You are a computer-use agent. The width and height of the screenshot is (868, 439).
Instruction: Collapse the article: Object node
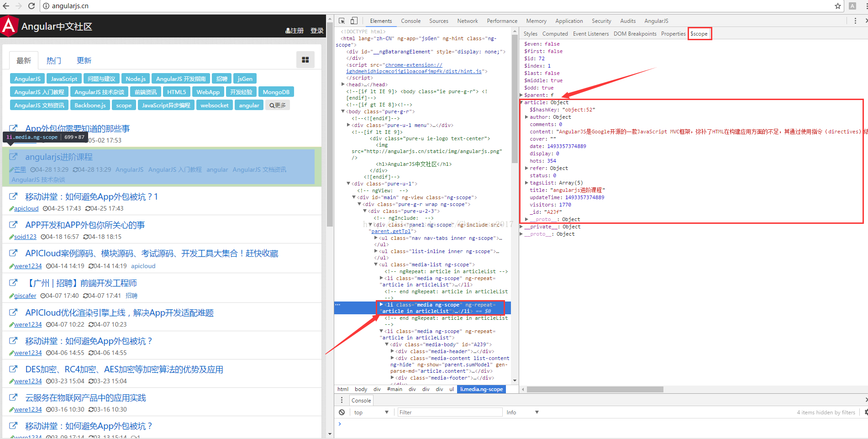(x=521, y=102)
